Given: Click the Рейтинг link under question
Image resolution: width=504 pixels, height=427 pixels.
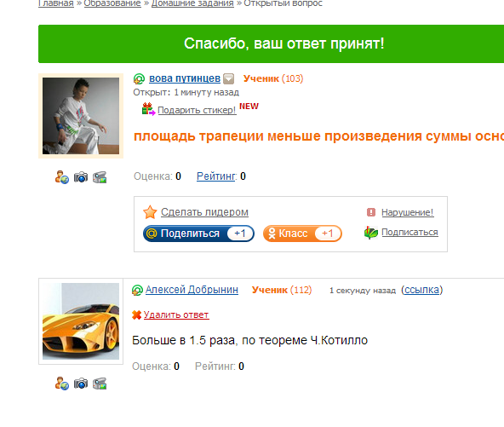Looking at the screenshot, I should coord(216,176).
